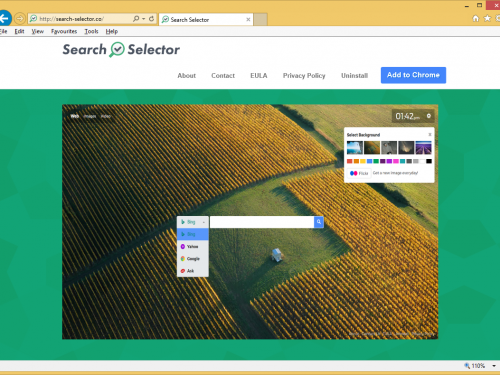Pick the teal background color swatch
The image size is (500, 375).
402,161
